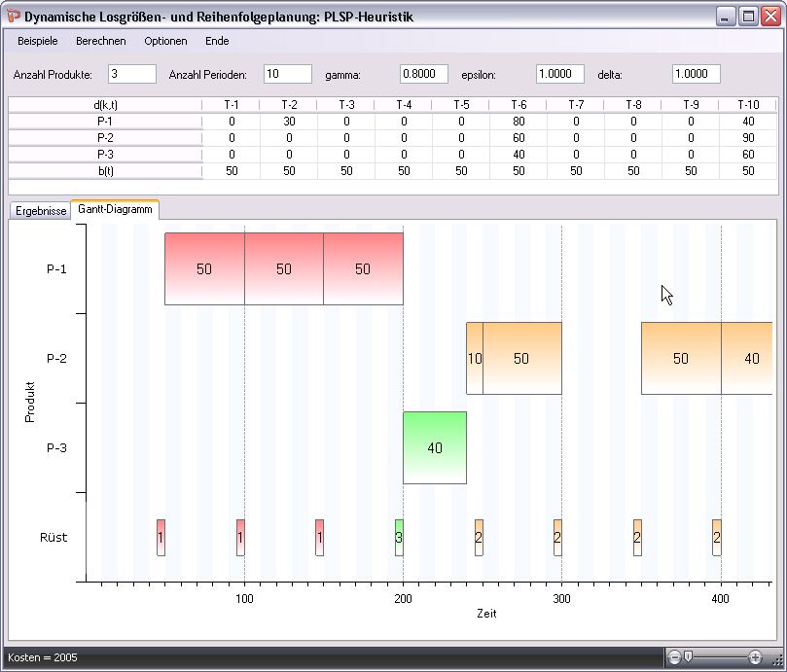Switch to the Ergebnisse tab

coord(39,210)
